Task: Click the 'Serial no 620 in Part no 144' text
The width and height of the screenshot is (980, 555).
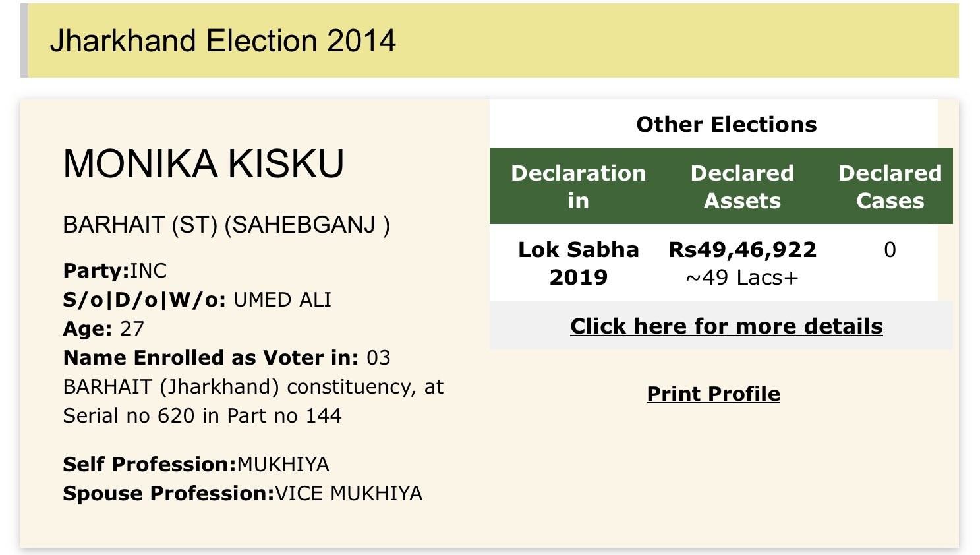Action: pyautogui.click(x=202, y=416)
